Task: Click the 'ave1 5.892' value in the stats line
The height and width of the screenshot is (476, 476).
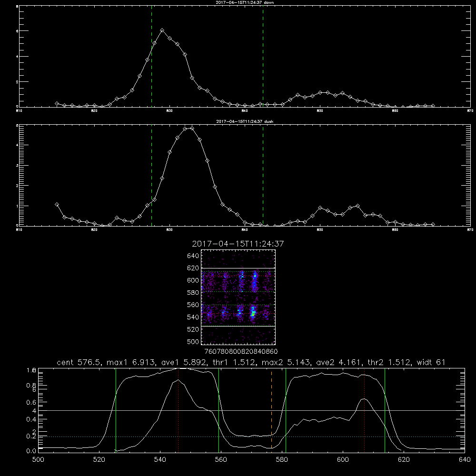Action: tap(184, 362)
